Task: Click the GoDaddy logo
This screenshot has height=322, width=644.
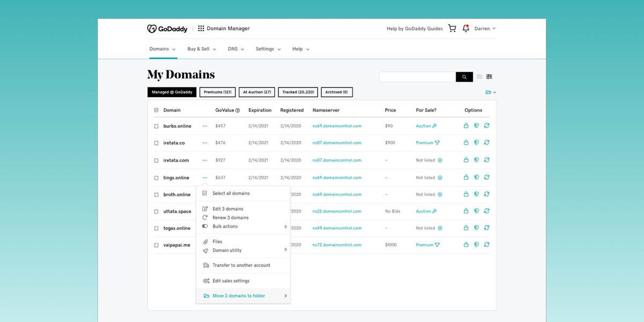Action: pos(167,28)
